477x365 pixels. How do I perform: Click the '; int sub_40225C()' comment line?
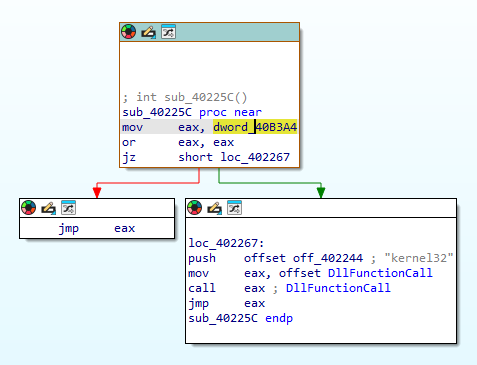tap(185, 97)
